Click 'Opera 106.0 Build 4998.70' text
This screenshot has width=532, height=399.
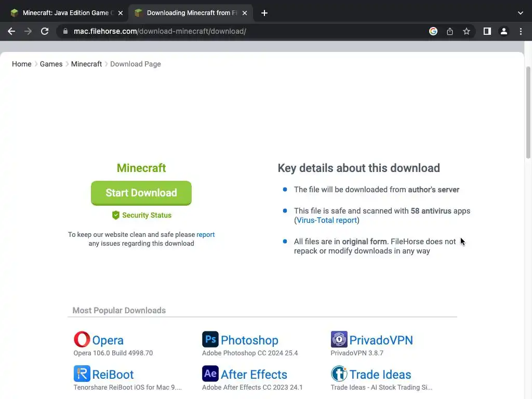click(x=113, y=353)
